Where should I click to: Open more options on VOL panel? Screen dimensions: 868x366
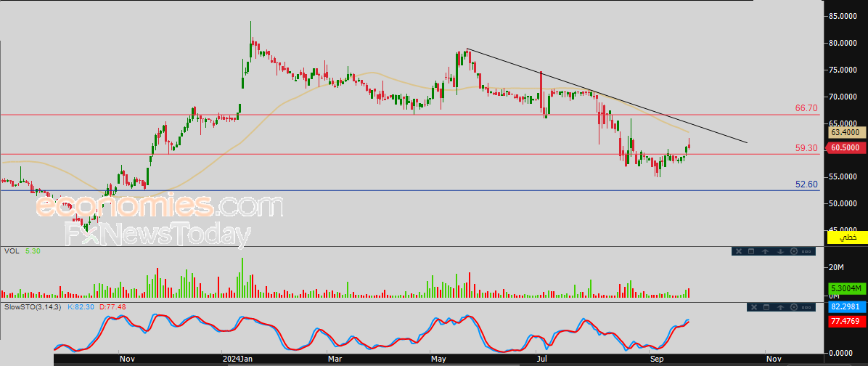[806, 251]
